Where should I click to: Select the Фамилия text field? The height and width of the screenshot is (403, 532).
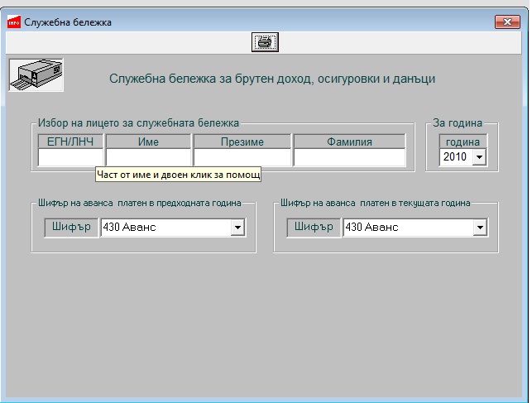349,157
